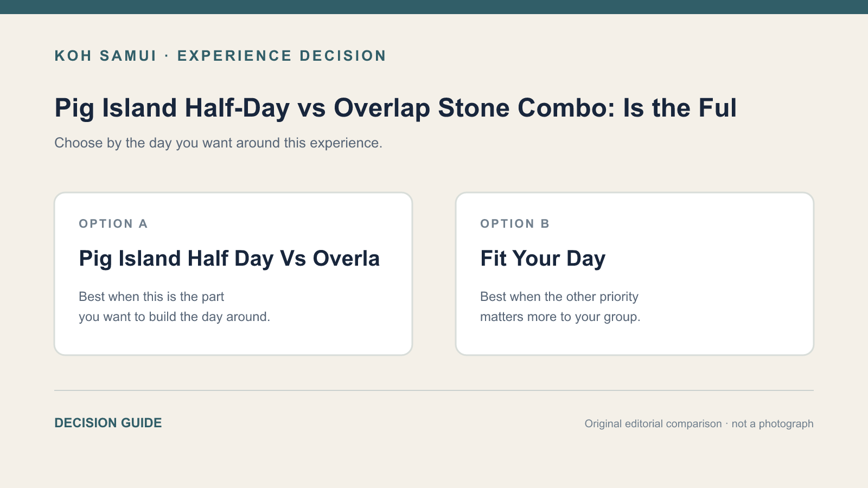Click the OPTION B label
Viewport: 868px width, 488px height.
point(515,224)
